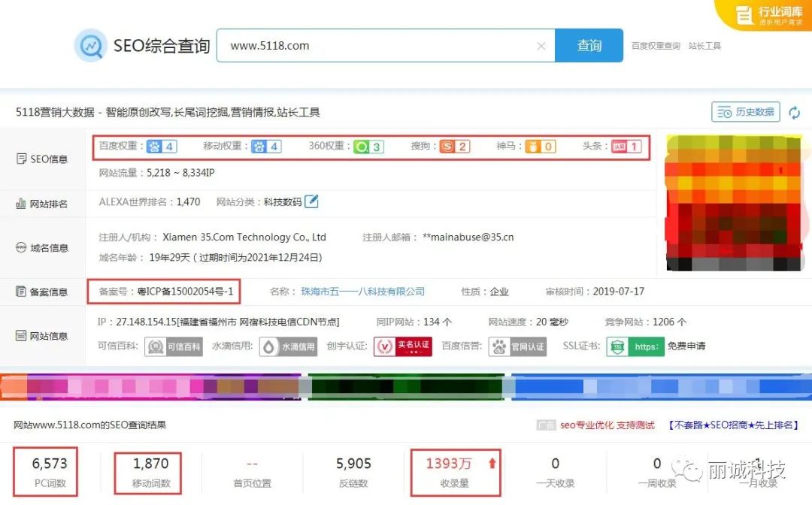The height and width of the screenshot is (505, 812).
Task: Open the 百度权重查询 link
Action: tap(656, 46)
